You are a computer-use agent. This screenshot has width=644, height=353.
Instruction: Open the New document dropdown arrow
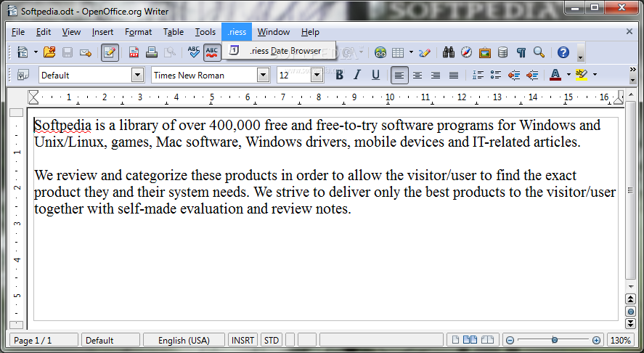(x=36, y=52)
